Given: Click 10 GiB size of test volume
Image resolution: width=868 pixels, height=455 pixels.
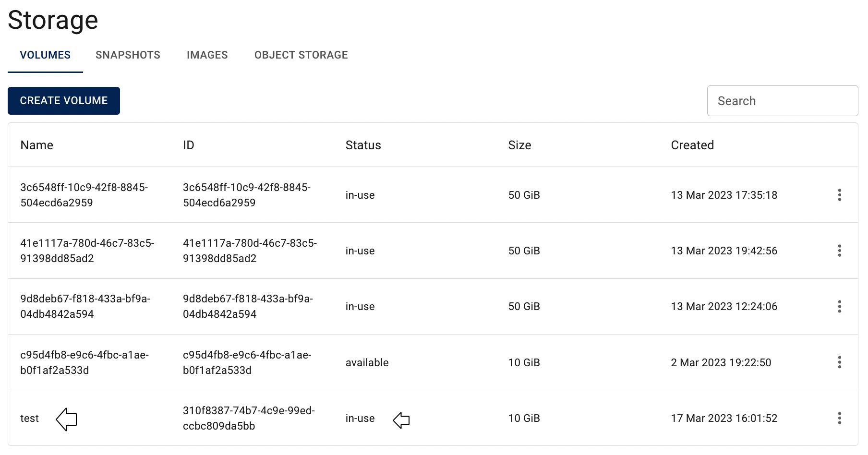Looking at the screenshot, I should (524, 418).
